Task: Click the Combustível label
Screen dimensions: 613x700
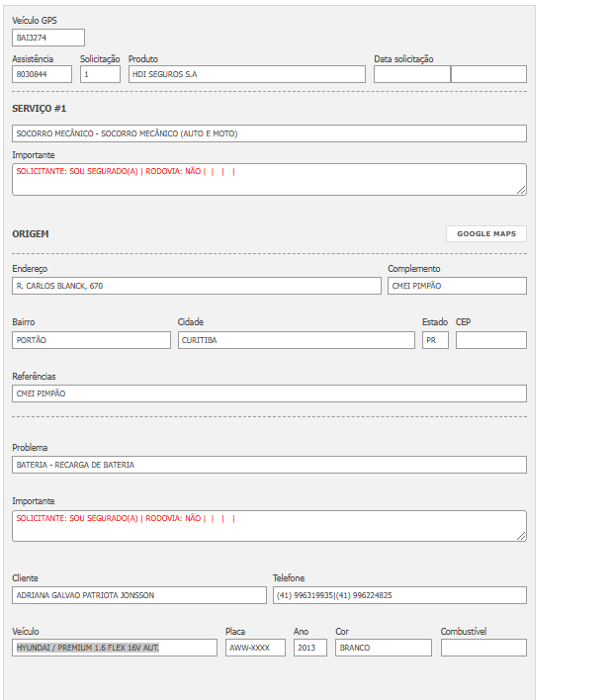Action: 464,631
